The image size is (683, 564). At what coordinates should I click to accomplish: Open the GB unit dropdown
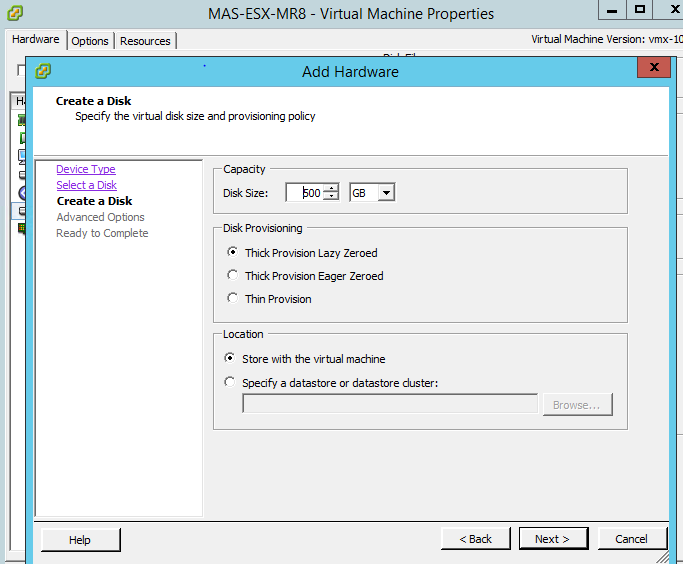(386, 193)
